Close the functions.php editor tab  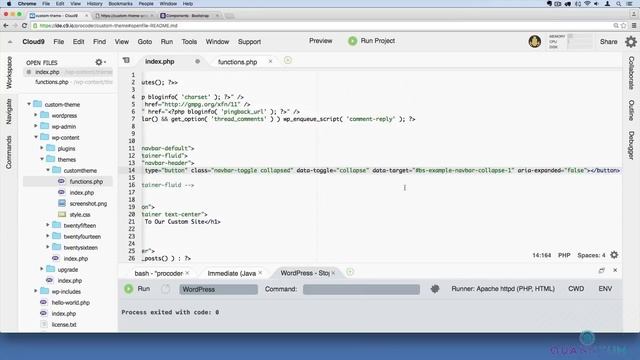coord(270,61)
